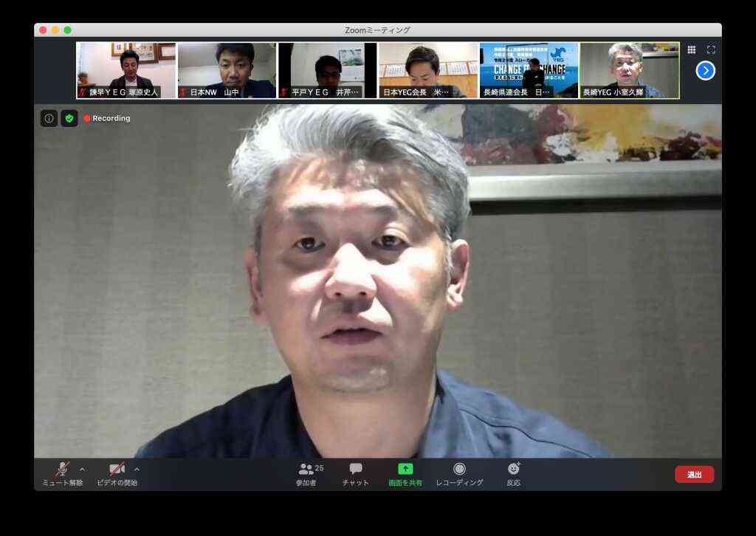Show next participants with blue arrow
Image resolution: width=756 pixels, height=536 pixels.
click(x=705, y=71)
